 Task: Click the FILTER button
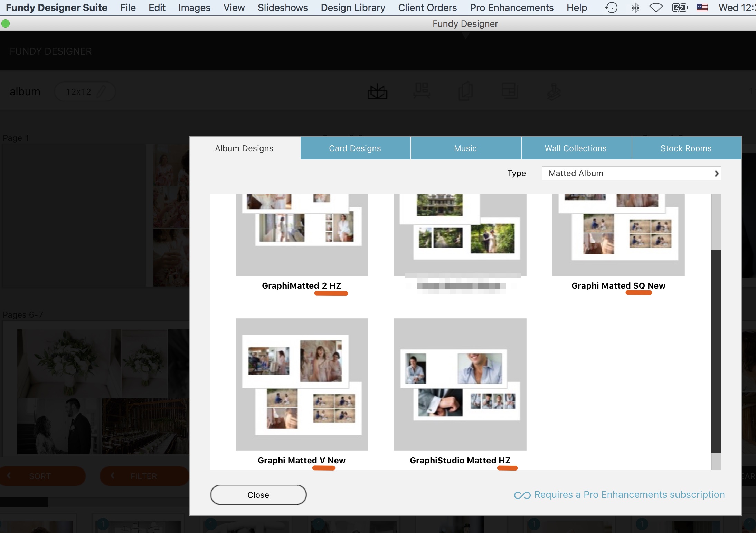point(144,476)
